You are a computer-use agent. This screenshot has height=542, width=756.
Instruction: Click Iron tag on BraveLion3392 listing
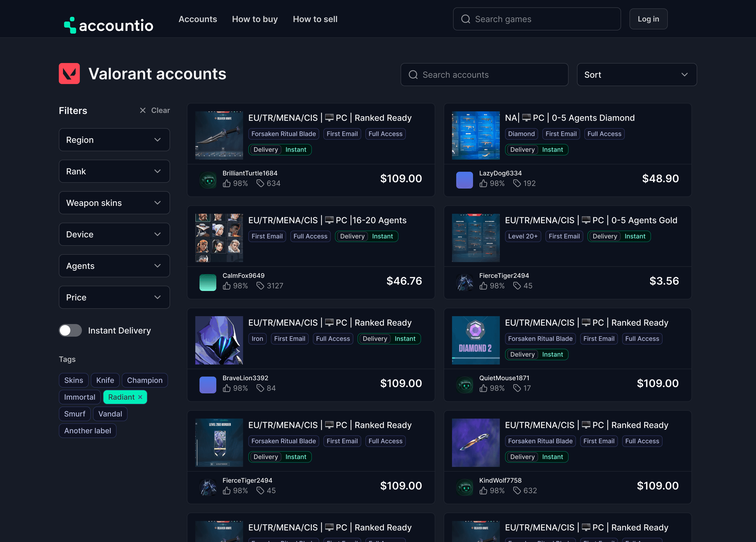(257, 338)
